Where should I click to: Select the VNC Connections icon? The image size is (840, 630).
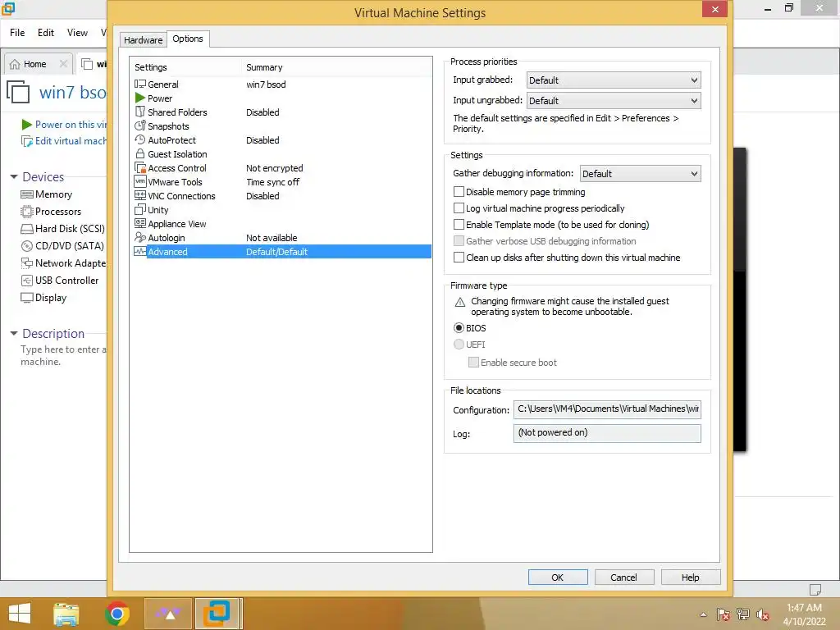coord(139,195)
